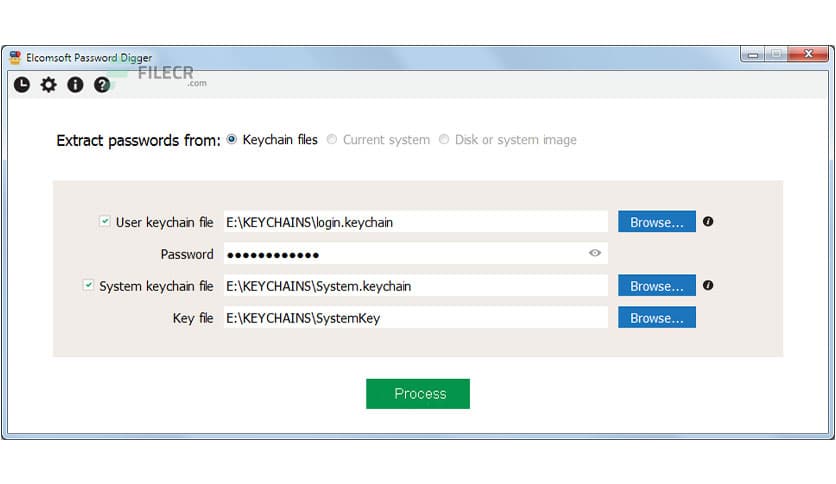Close the Elcomsoft Password Digger window
836x484 pixels.
808,54
